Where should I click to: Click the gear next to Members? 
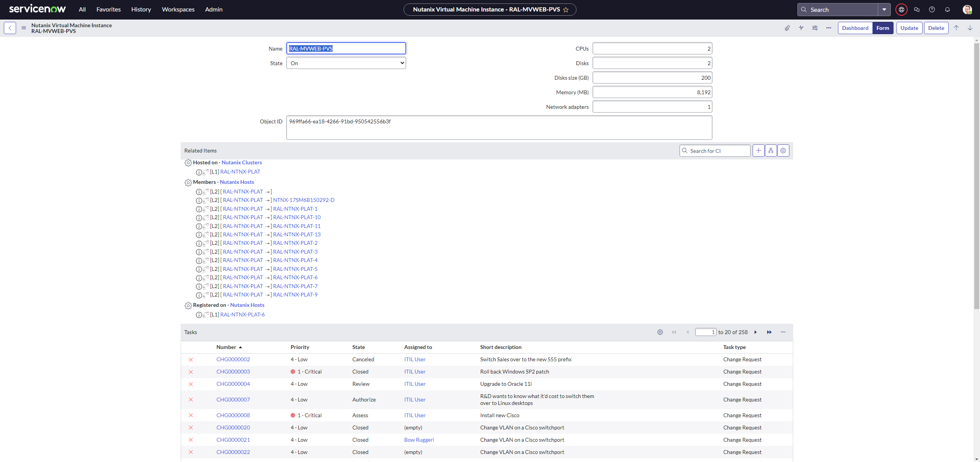click(188, 182)
